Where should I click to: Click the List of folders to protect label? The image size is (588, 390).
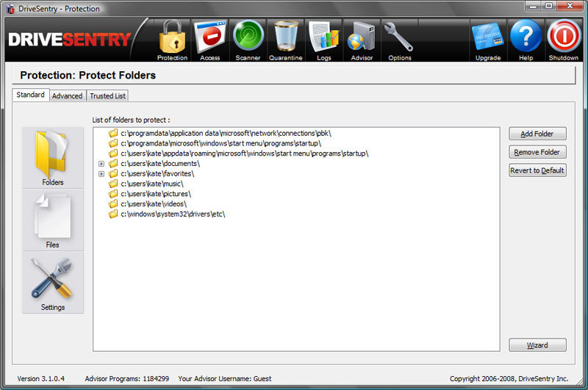131,120
